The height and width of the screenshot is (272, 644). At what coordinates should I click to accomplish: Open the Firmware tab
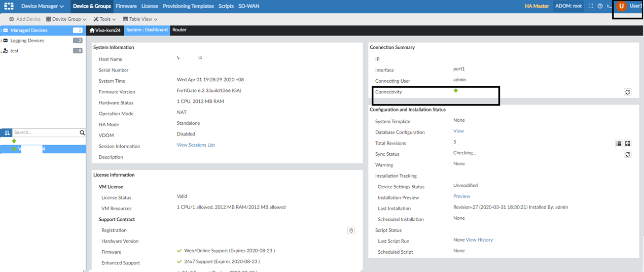[126, 6]
